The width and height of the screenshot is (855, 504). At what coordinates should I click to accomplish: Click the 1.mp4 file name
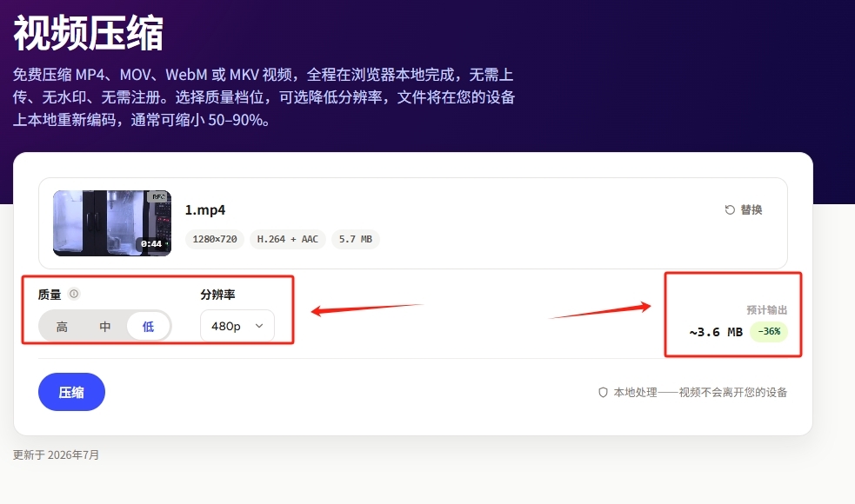[205, 209]
